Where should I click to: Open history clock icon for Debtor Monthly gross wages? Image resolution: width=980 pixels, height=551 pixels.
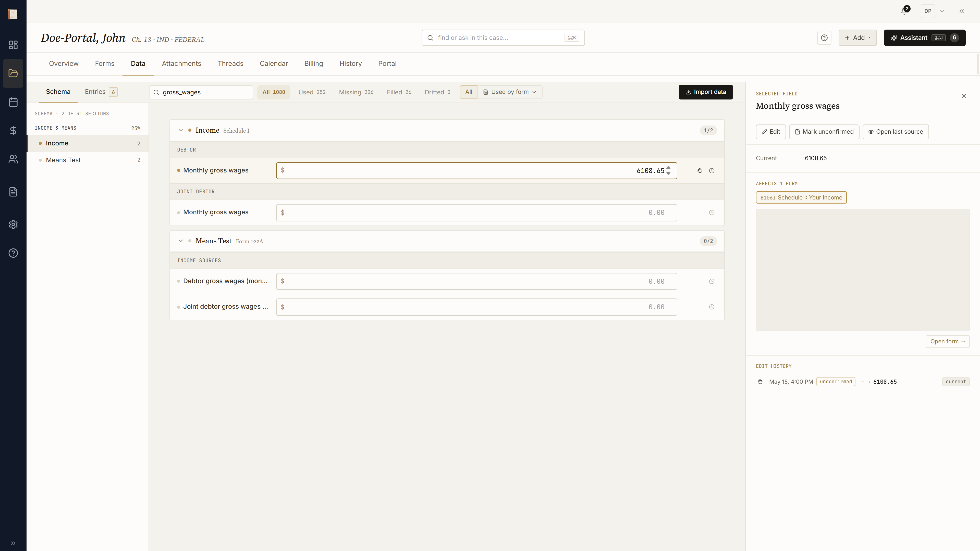click(x=712, y=170)
